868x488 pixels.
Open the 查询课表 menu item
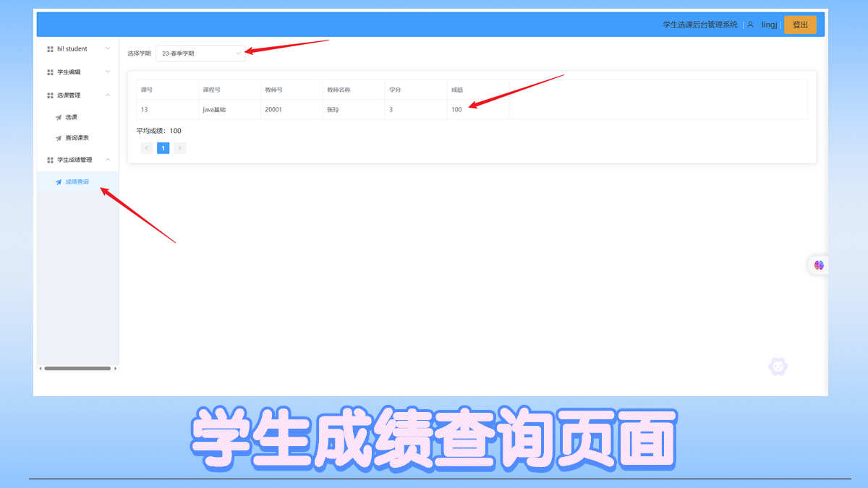pyautogui.click(x=77, y=138)
